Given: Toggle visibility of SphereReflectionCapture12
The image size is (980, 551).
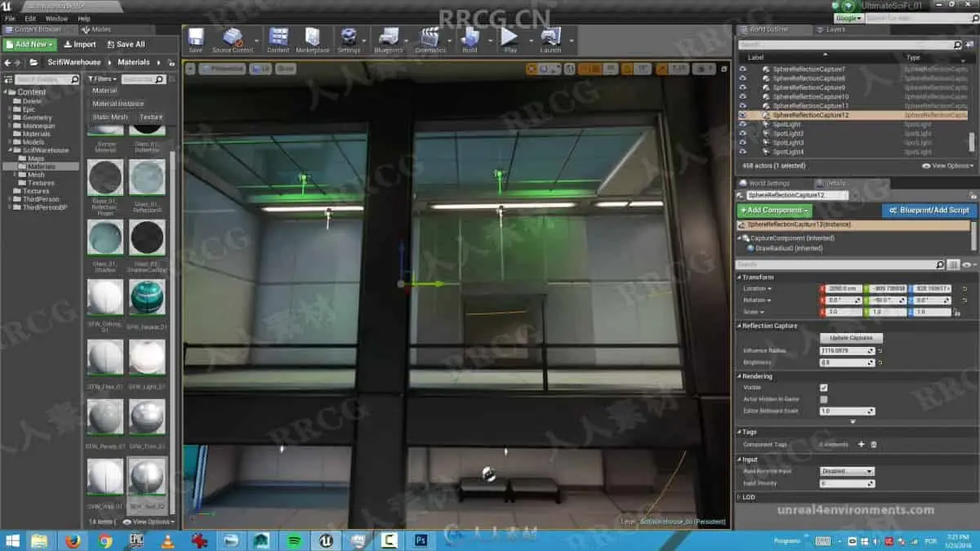Looking at the screenshot, I should click(x=742, y=115).
